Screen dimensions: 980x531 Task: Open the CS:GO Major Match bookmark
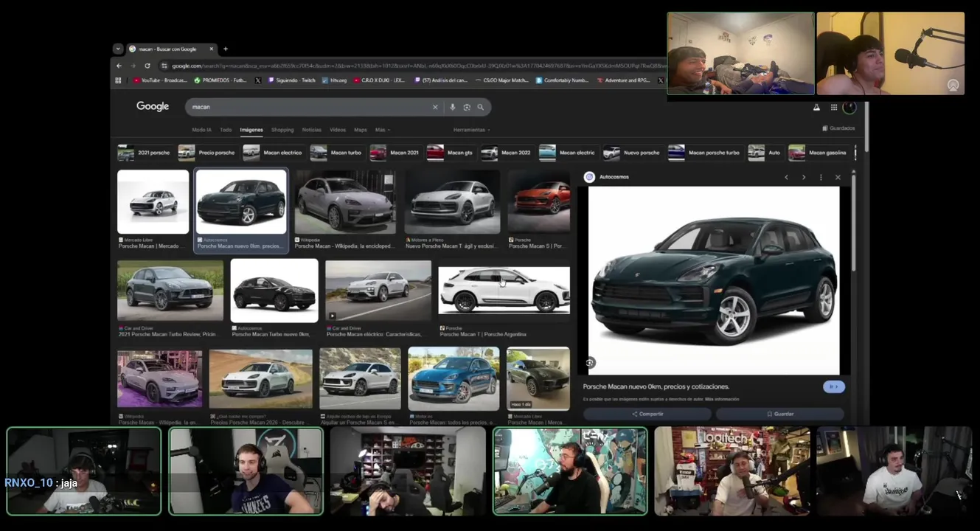[x=502, y=80]
